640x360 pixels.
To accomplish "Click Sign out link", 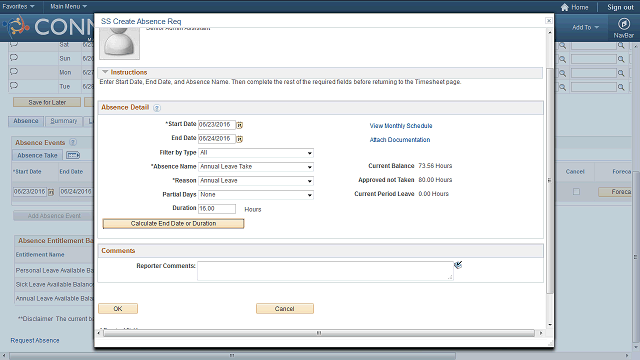I will [x=620, y=7].
